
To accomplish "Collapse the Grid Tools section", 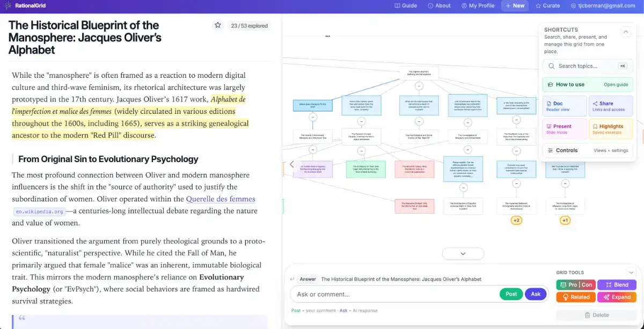I will coord(631,273).
